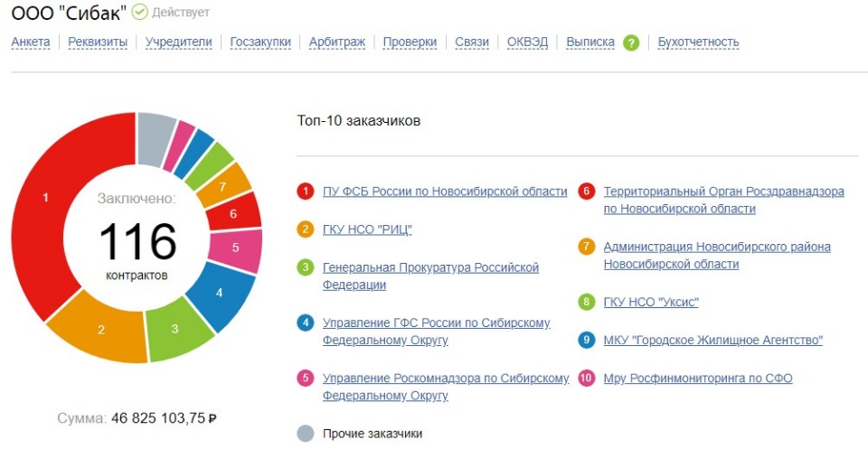This screenshot has width=868, height=468.
Task: Click the sum value 46 825 103,75 ₽
Action: 164,418
